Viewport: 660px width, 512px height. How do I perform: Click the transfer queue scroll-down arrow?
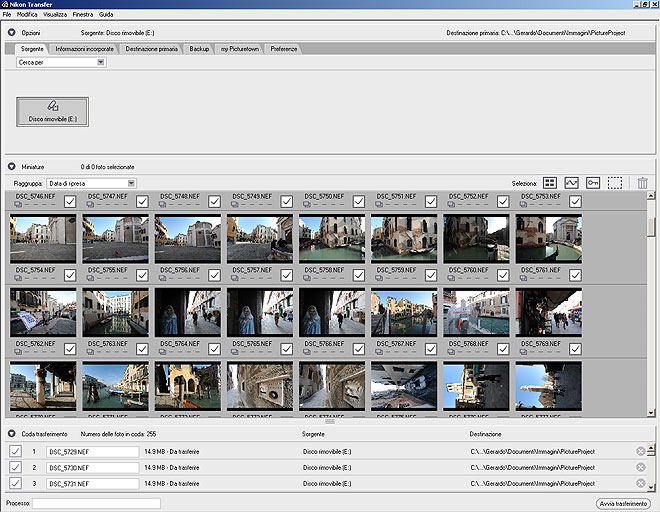(651, 488)
